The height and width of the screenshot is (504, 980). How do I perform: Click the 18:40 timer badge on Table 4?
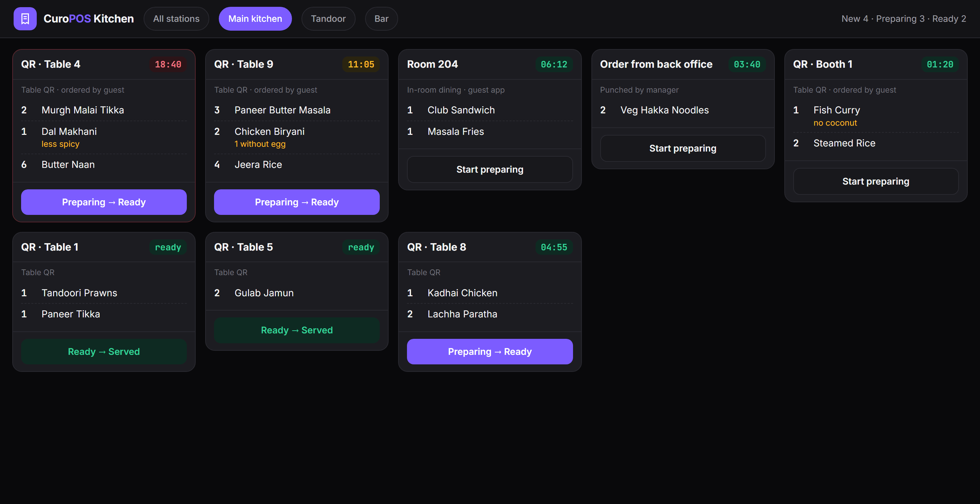[x=168, y=64]
